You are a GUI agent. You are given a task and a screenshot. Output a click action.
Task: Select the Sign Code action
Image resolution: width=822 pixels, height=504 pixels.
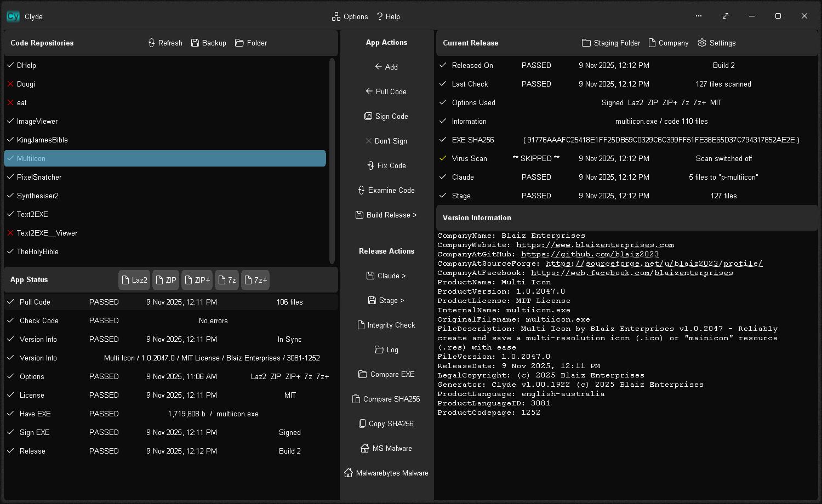(x=386, y=116)
